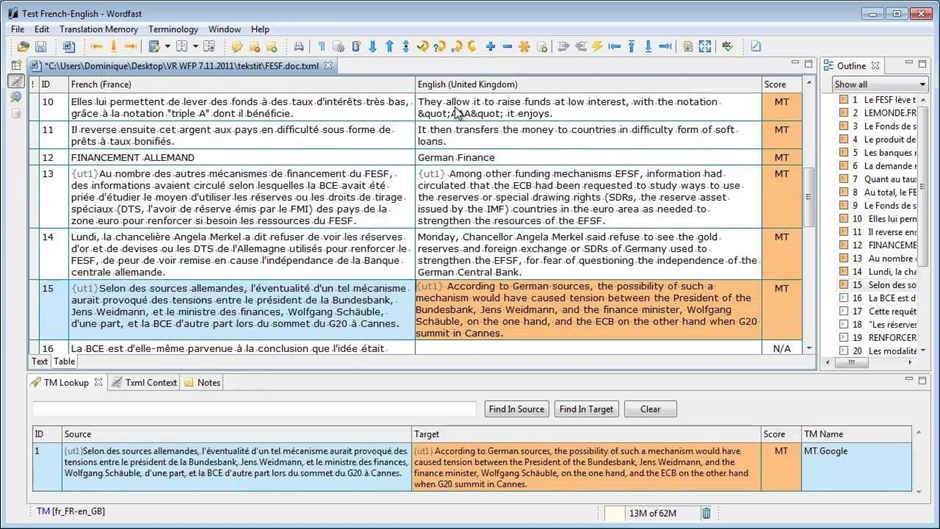Run spell check with the abc checkmark icon
Image resolution: width=940 pixels, height=529 pixels.
click(727, 47)
